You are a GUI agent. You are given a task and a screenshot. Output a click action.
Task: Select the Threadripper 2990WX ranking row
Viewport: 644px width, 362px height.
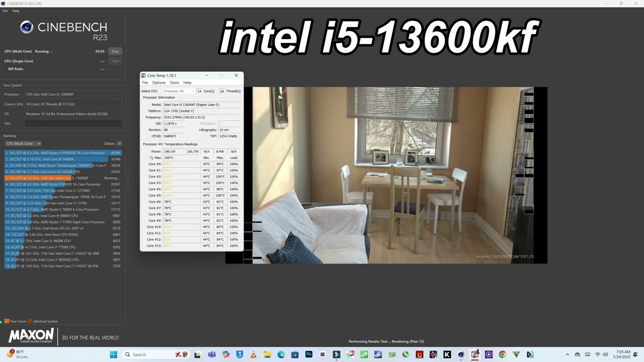pos(63,165)
